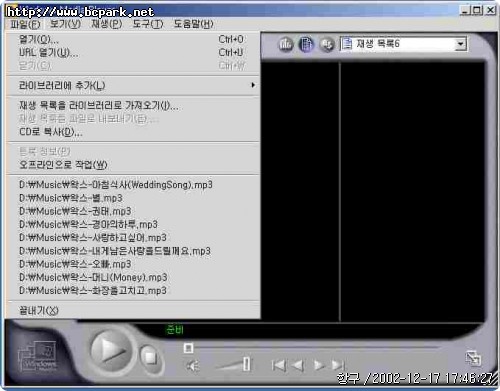Screen dimensions: 500x391
Task: Open recent file 왁스-별.mp3
Action: [133, 198]
